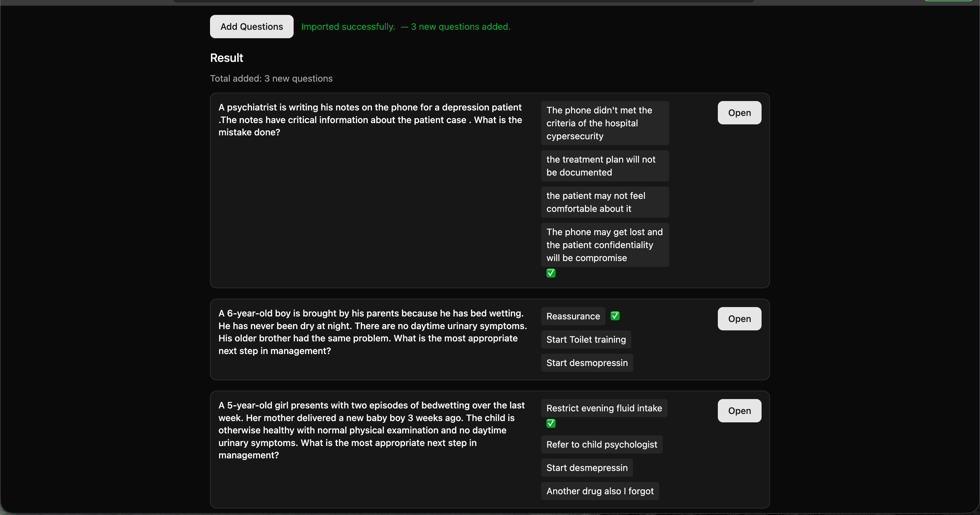Select Start Toilet training option
This screenshot has width=980, height=515.
586,339
